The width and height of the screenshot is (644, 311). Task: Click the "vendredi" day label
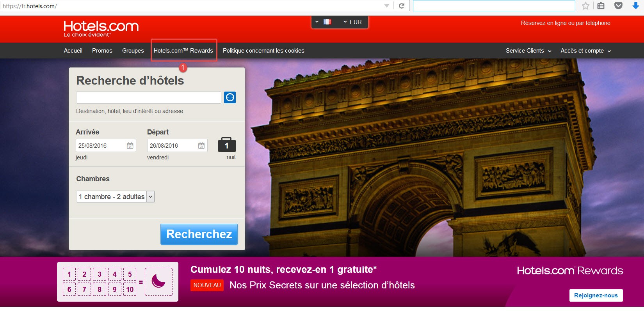(x=158, y=157)
